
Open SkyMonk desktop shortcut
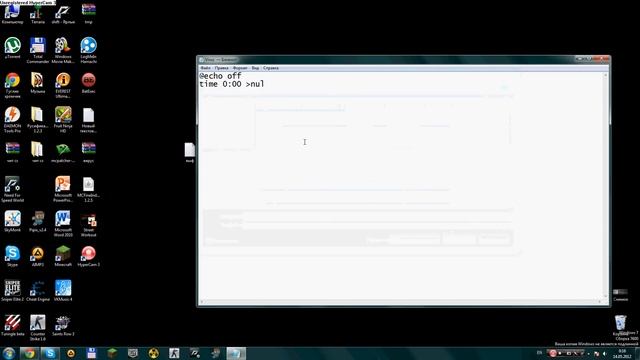point(12,222)
